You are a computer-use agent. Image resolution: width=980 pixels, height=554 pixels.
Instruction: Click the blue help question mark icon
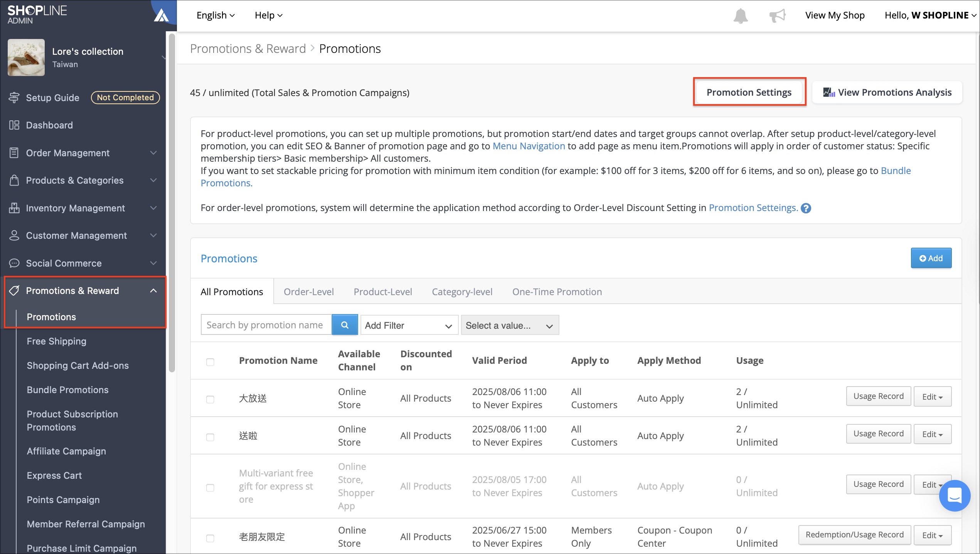click(x=806, y=208)
